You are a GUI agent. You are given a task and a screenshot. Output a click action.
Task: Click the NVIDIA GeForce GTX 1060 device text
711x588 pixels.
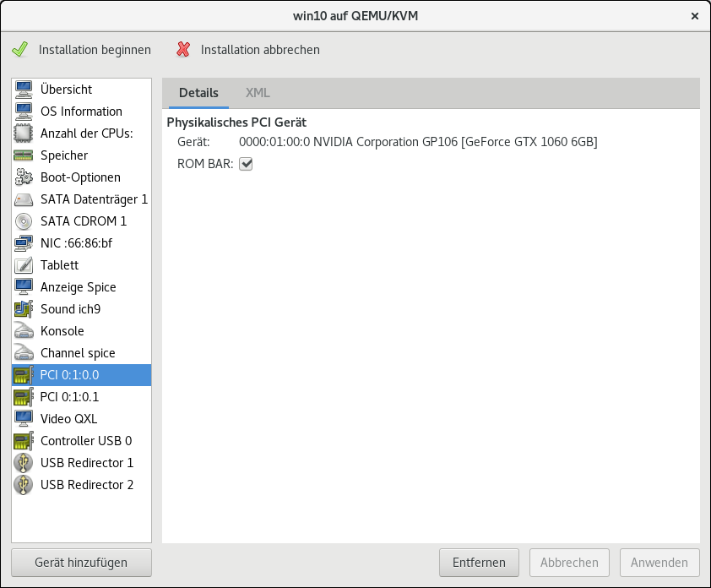point(418,142)
